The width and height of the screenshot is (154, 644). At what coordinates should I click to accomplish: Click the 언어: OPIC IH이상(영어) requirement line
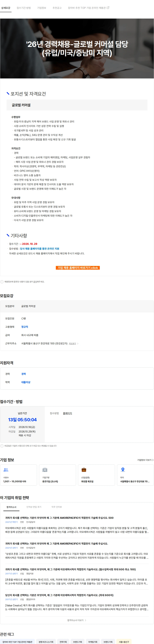(26, 171)
